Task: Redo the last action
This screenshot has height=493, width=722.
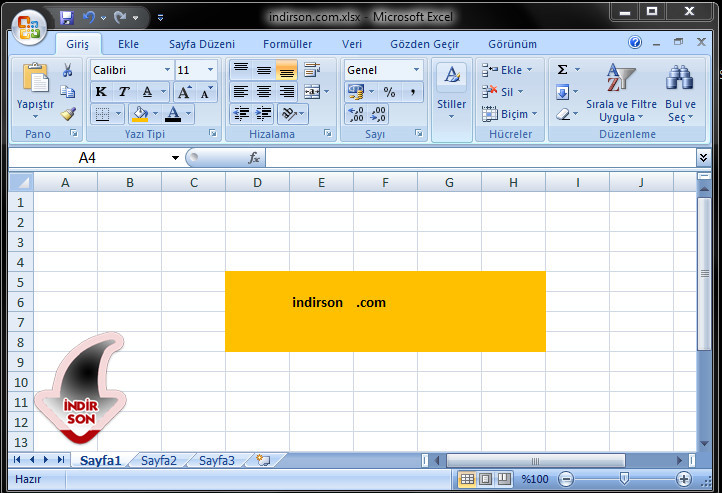Action: (x=121, y=17)
